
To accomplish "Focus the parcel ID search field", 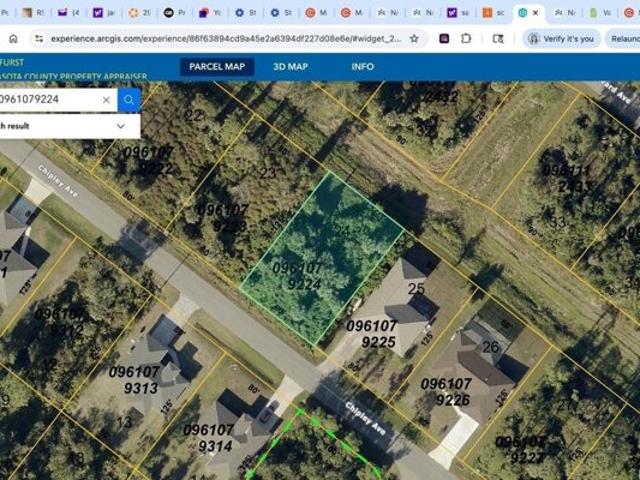I will pos(50,100).
